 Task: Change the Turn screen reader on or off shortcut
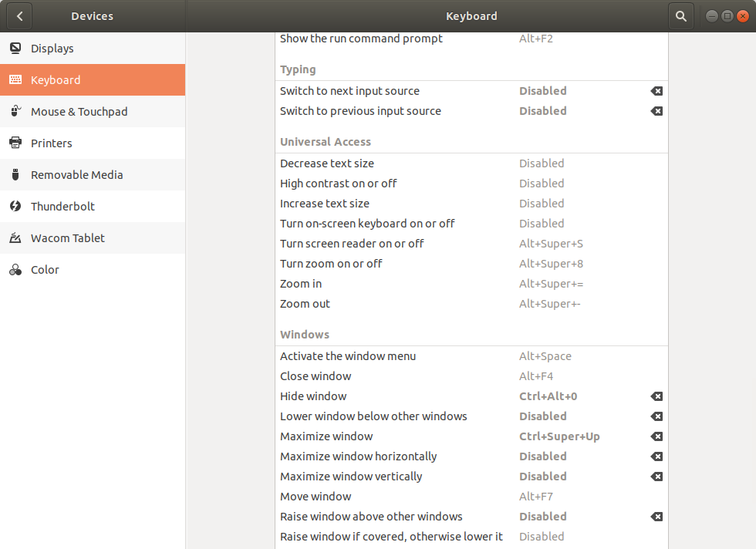[471, 244]
